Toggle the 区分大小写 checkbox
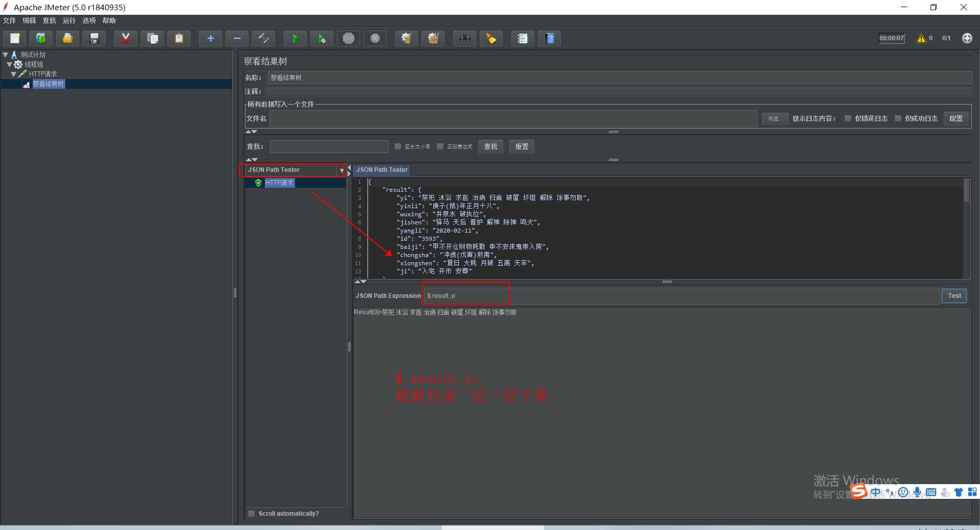Image resolution: width=980 pixels, height=530 pixels. click(x=398, y=146)
